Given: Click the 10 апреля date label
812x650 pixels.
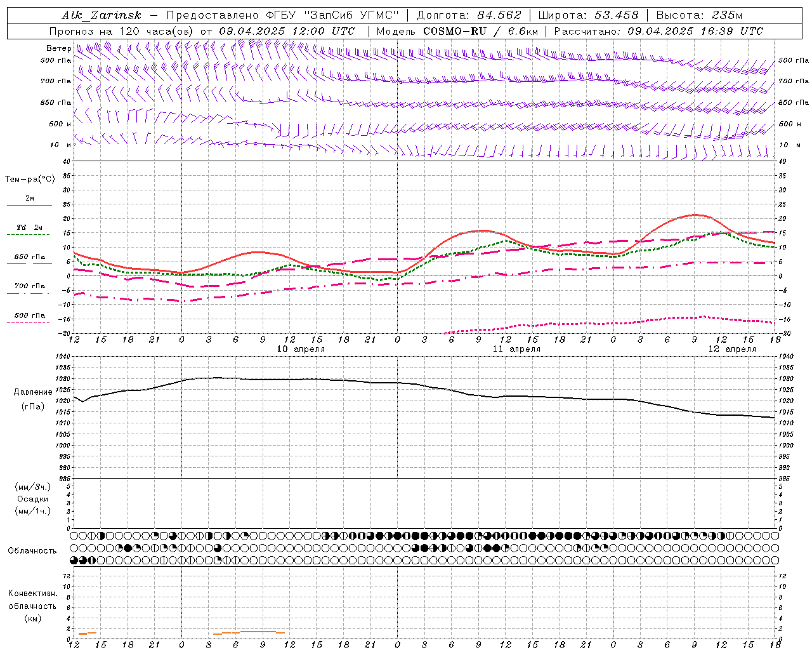Looking at the screenshot, I should pyautogui.click(x=301, y=349).
